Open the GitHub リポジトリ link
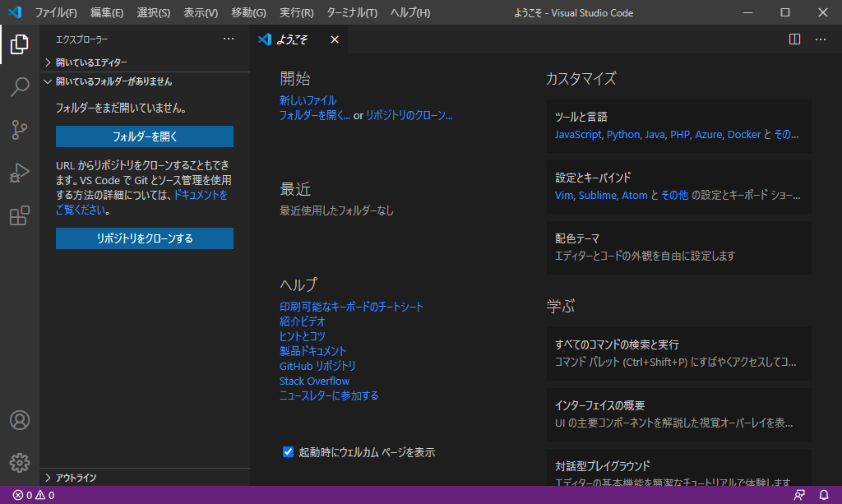 317,366
